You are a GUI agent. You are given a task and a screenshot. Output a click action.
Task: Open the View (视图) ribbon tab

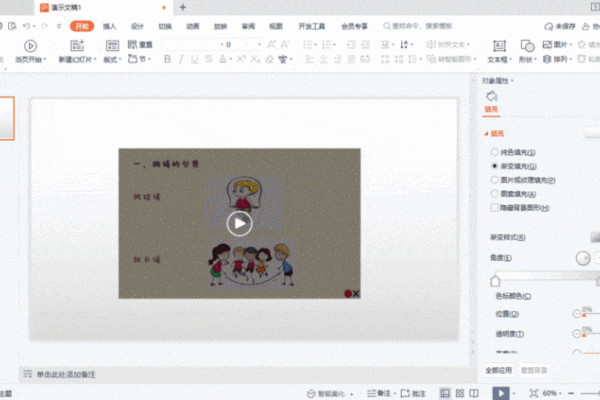coord(276,26)
